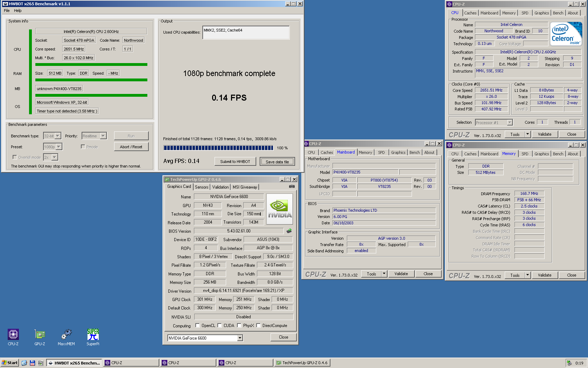Toggle the Pmode checkbox
The image size is (588, 368).
pos(83,146)
